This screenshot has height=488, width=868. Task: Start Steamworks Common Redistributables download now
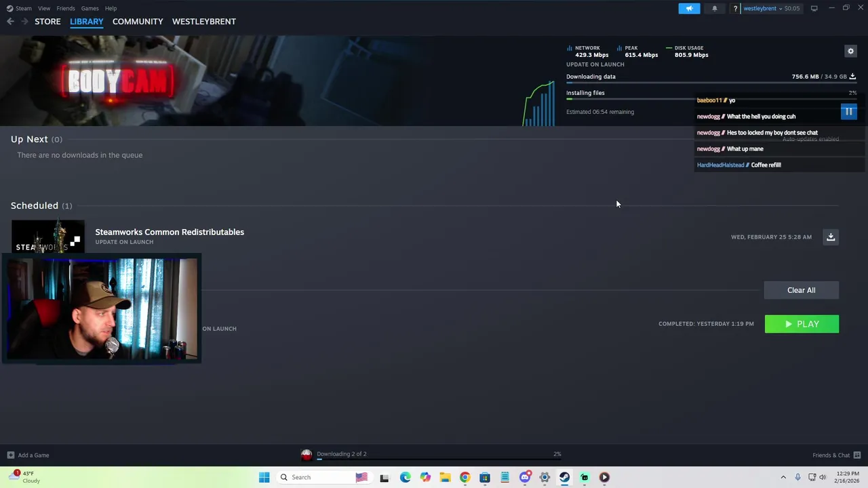coord(831,237)
